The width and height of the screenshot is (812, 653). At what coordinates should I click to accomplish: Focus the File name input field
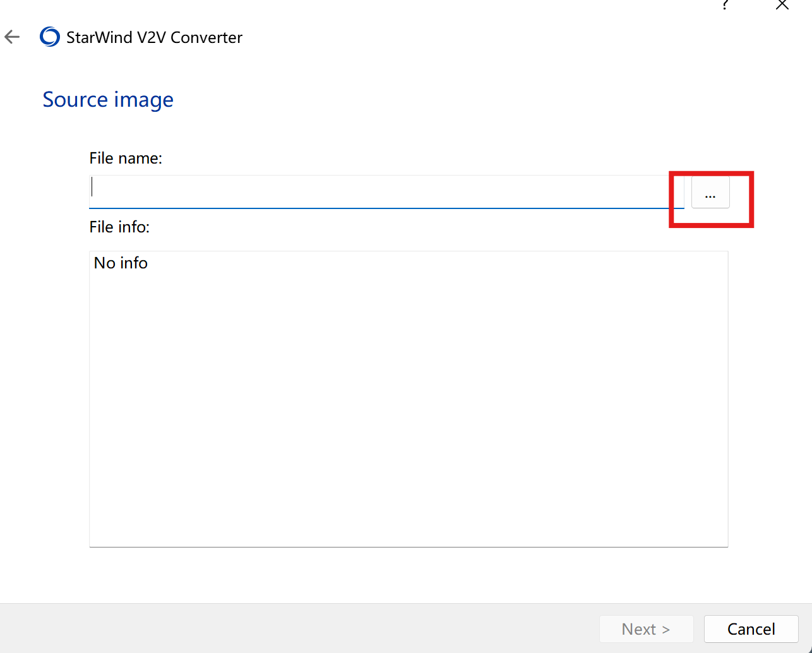pyautogui.click(x=386, y=191)
